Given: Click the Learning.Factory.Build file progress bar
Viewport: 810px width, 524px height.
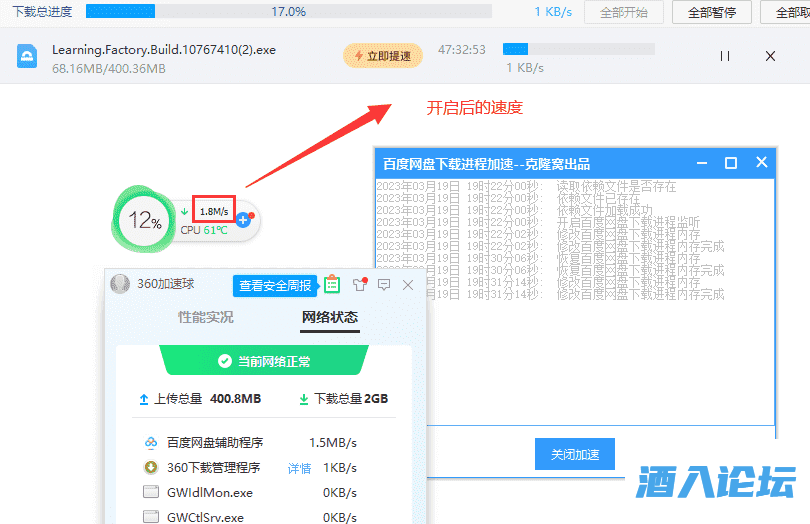Looking at the screenshot, I should point(579,49).
